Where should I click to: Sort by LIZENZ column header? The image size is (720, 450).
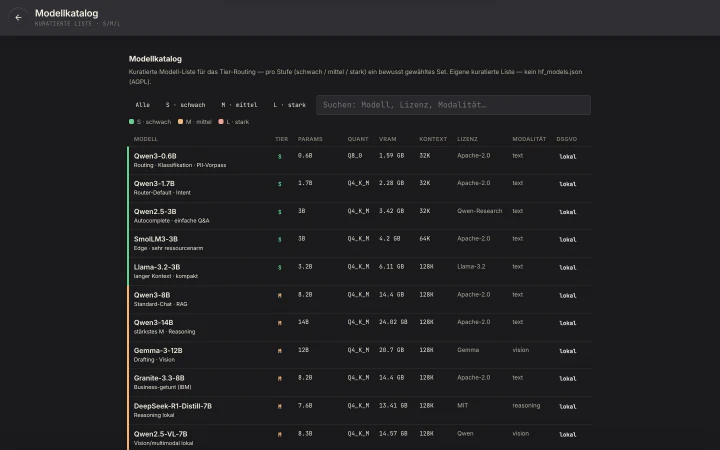coord(467,139)
